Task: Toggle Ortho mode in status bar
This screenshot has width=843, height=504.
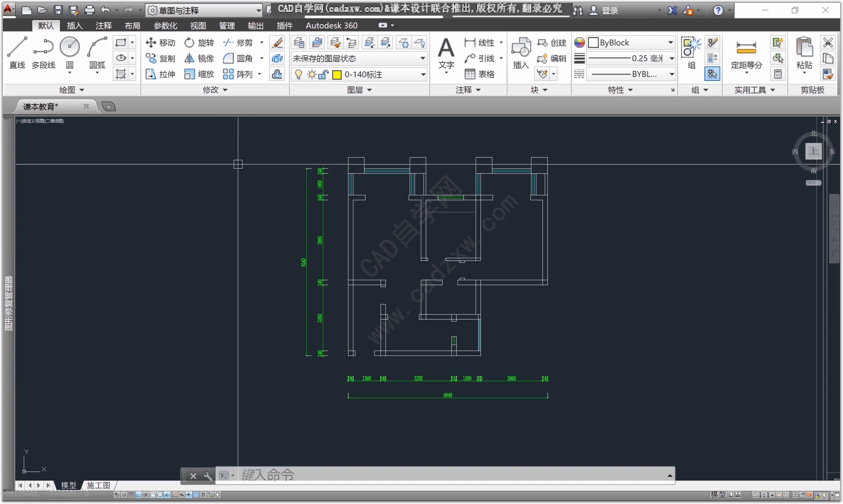Action: point(138,495)
